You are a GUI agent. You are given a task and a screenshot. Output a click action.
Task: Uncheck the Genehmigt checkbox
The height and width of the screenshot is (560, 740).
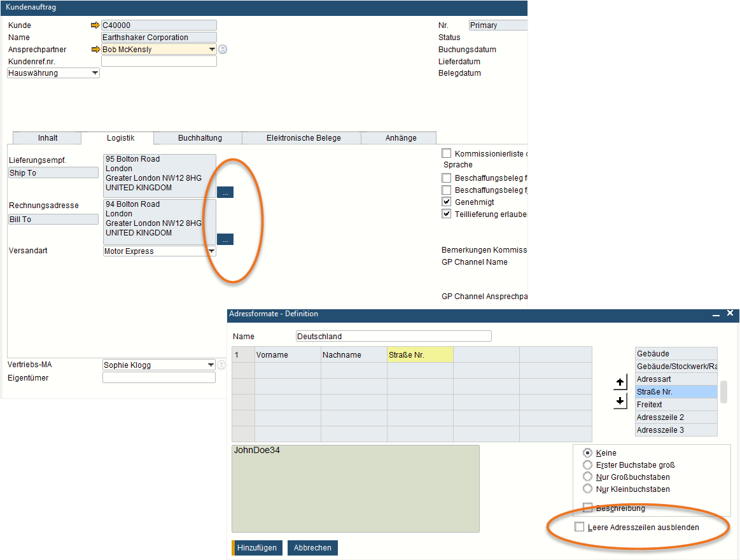point(446,201)
